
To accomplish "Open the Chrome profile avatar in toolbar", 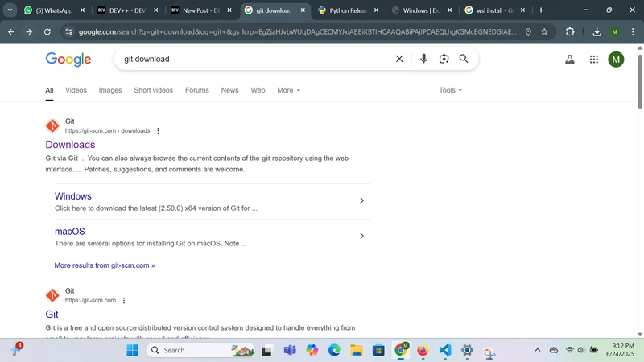I will (614, 31).
